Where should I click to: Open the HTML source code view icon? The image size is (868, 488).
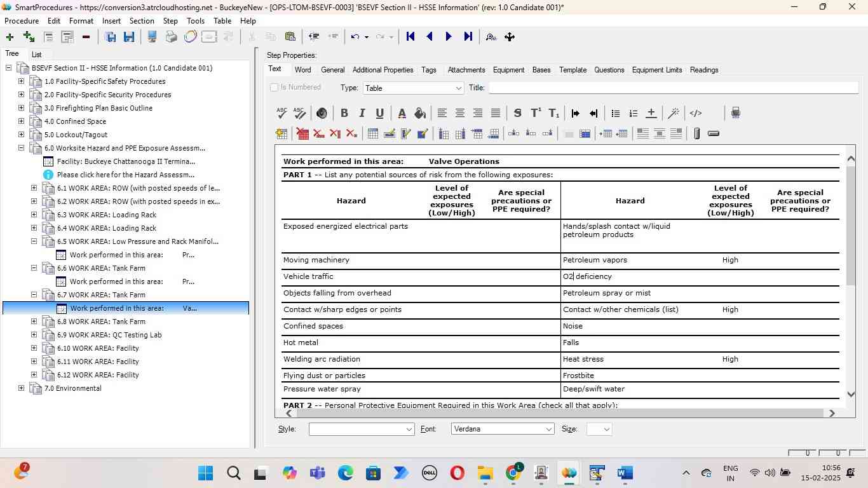pyautogui.click(x=696, y=113)
